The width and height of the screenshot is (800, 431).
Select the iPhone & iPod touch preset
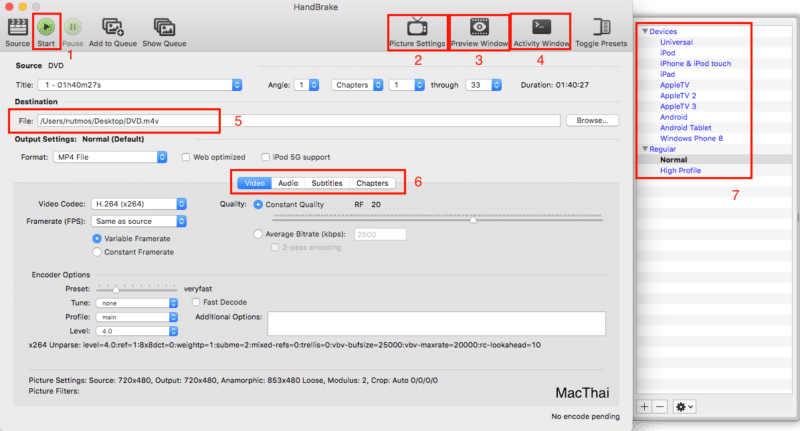point(695,64)
